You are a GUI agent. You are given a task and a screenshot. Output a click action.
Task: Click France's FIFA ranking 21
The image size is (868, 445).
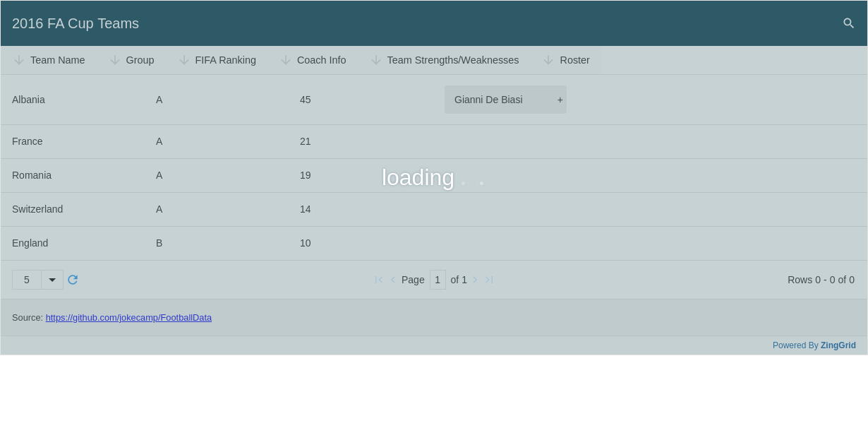point(306,141)
